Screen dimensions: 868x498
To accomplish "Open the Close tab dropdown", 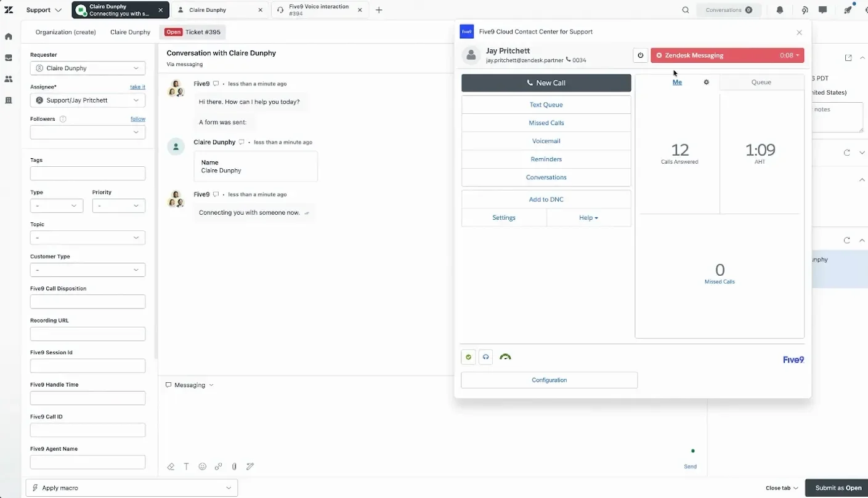I will tap(782, 488).
